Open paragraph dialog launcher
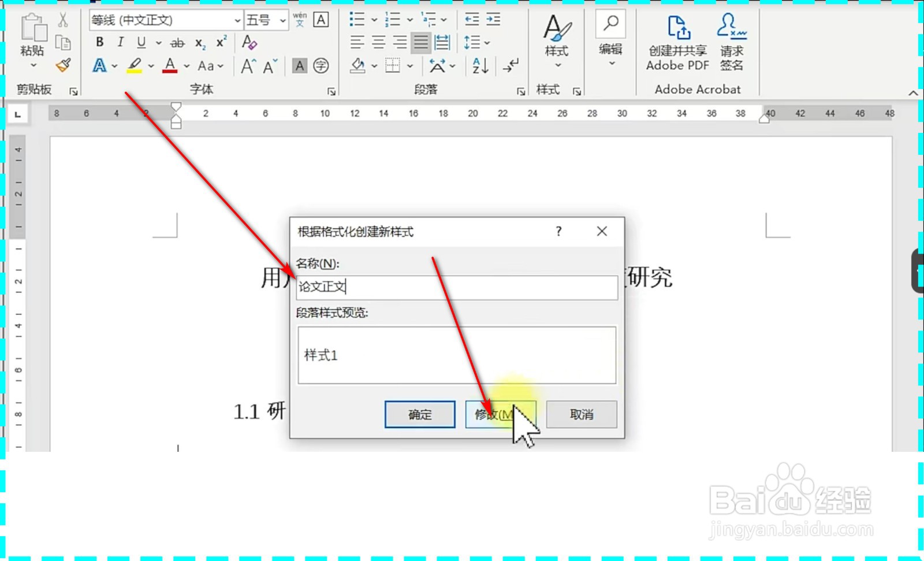The height and width of the screenshot is (561, 924). point(521,91)
